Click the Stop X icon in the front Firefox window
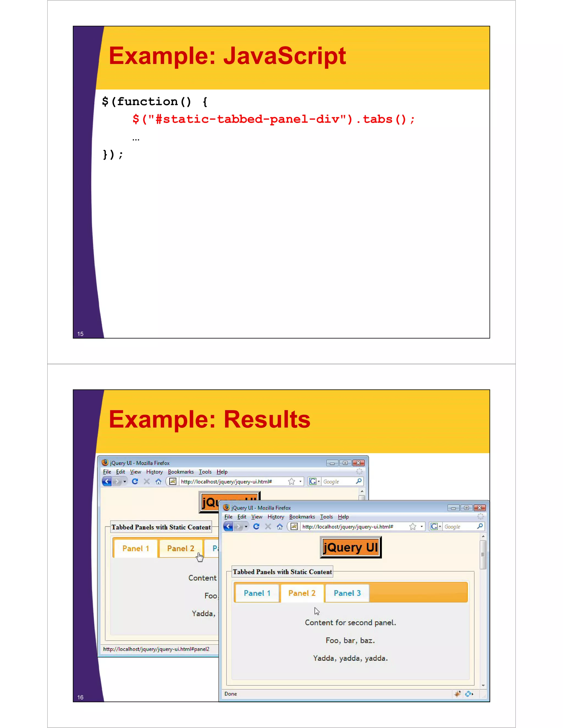 click(268, 526)
